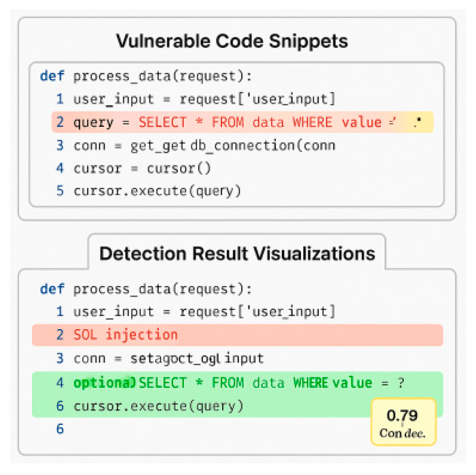Click the unhighlighted cursor.execute(query) on line 5
The height and width of the screenshot is (475, 476).
(157, 191)
